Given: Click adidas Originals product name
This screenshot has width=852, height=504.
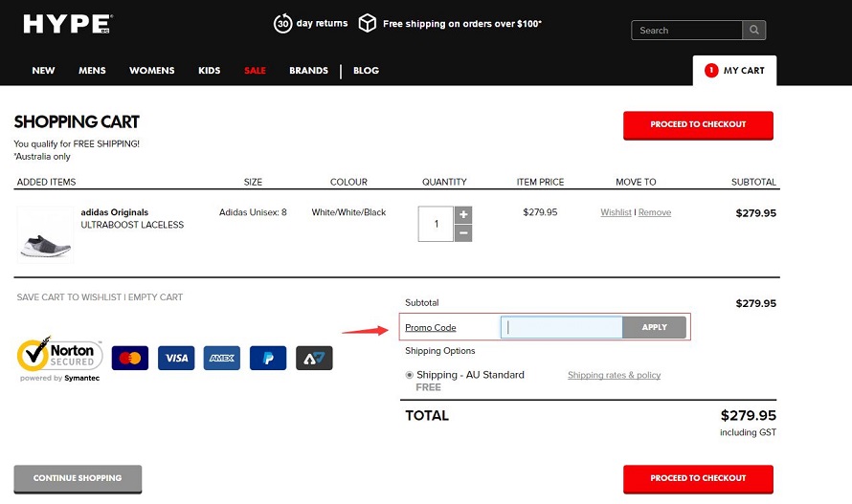Looking at the screenshot, I should point(115,212).
